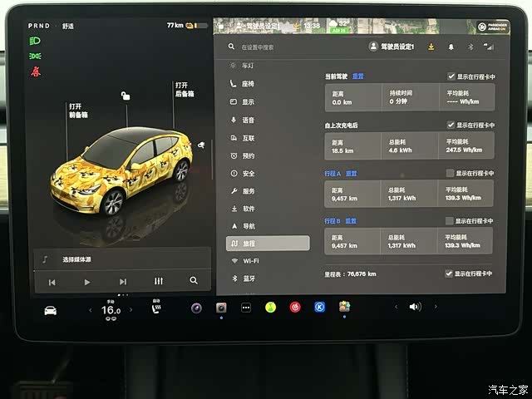Open the 车灯 lights settings menu

click(242, 66)
